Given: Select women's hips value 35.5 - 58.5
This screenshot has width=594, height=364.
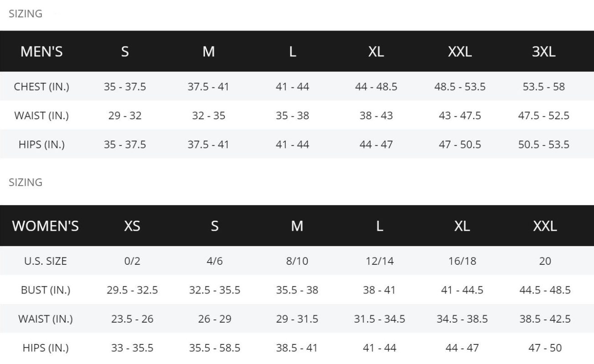Looking at the screenshot, I should coord(215,349).
